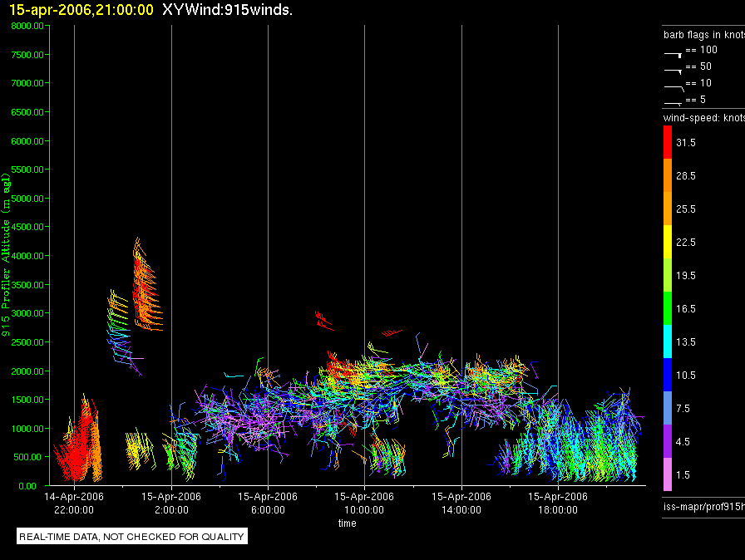
Task: Click the REAL-TIME DATA quality notice box
Action: coord(132,536)
